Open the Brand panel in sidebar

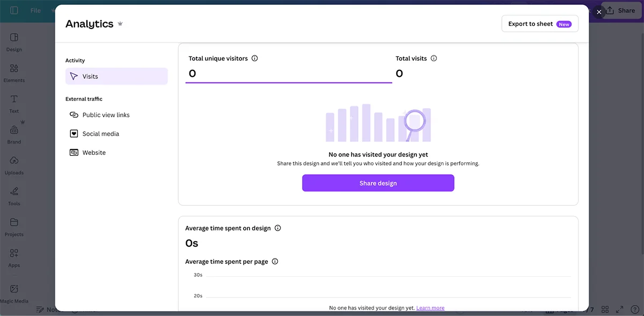point(14,134)
